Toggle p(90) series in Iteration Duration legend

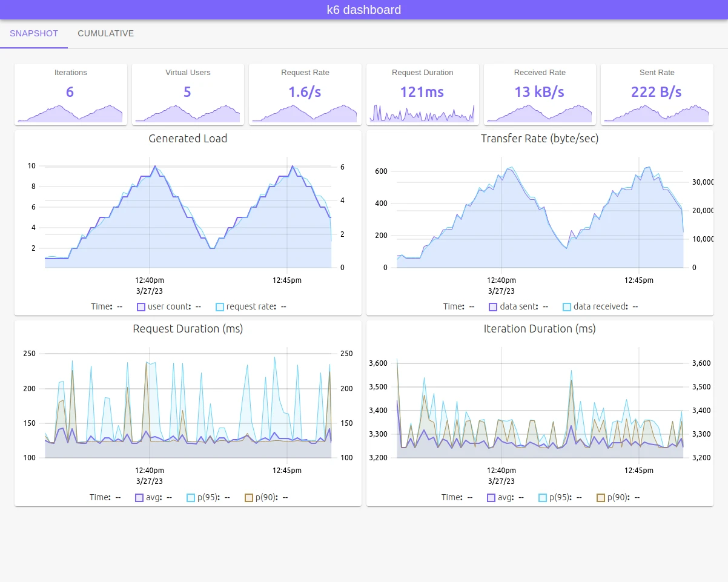[x=619, y=497]
